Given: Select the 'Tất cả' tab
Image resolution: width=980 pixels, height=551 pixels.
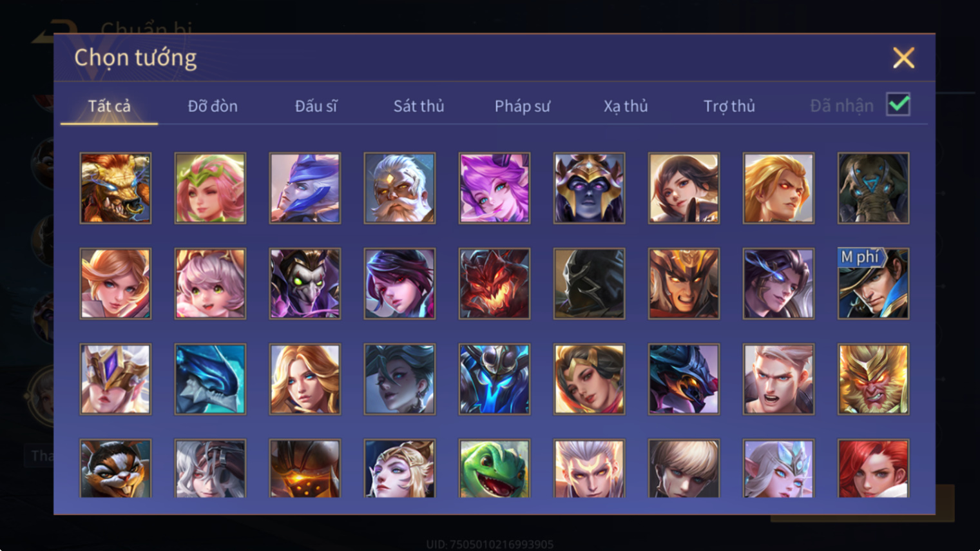Looking at the screenshot, I should pos(109,106).
